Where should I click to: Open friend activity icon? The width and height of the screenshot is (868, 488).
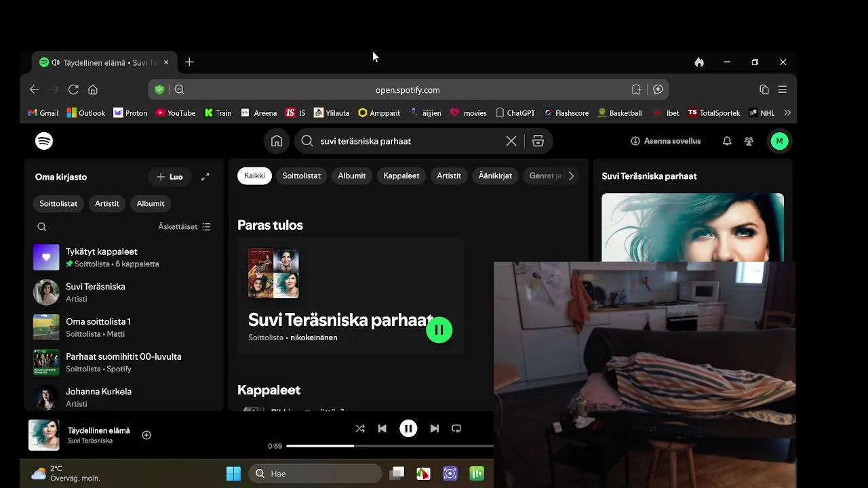[x=749, y=141]
